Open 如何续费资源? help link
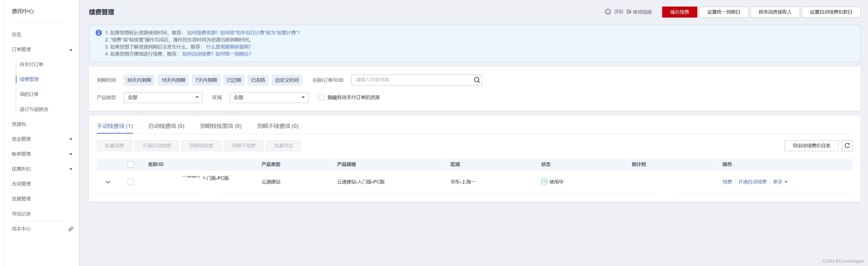The image size is (868, 266). 202,32
